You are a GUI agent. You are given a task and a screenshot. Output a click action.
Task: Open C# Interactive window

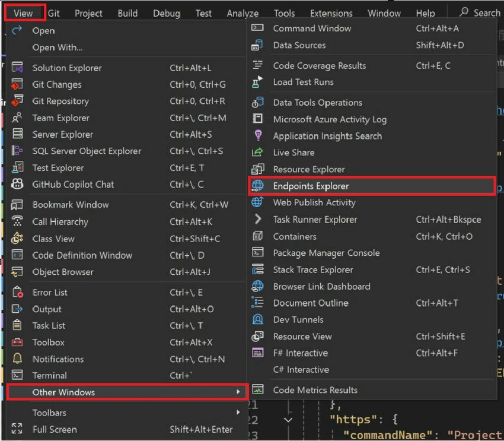tap(372, 370)
